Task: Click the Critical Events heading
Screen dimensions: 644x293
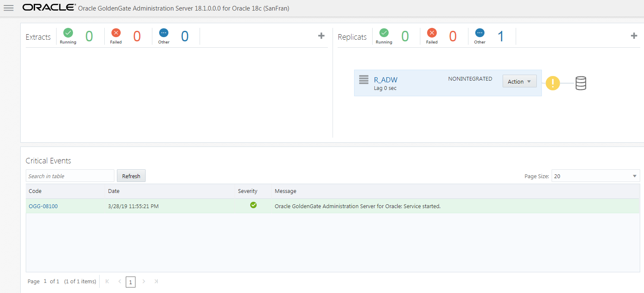Action: pyautogui.click(x=48, y=161)
